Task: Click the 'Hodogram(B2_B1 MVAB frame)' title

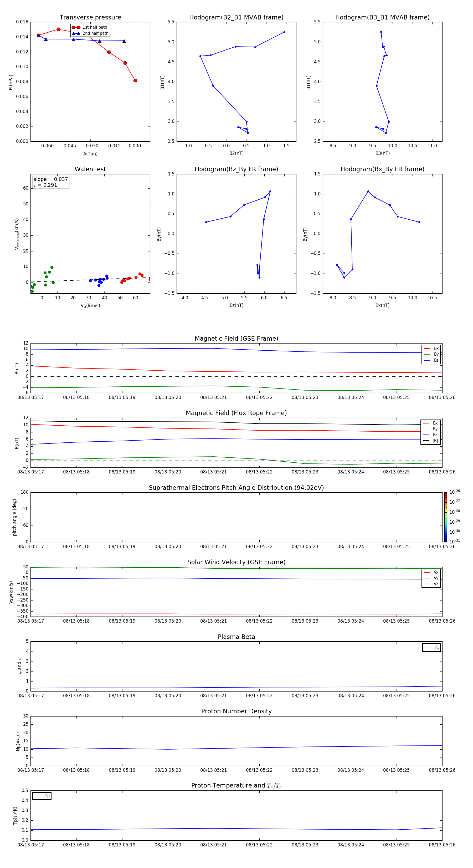Action: (x=236, y=18)
